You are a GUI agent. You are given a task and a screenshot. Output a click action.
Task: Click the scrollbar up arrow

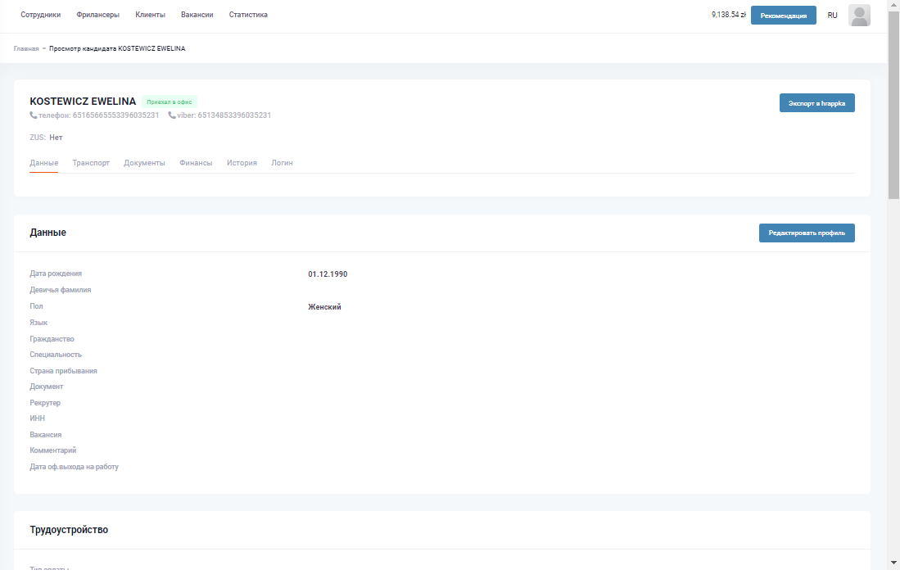(x=893, y=5)
